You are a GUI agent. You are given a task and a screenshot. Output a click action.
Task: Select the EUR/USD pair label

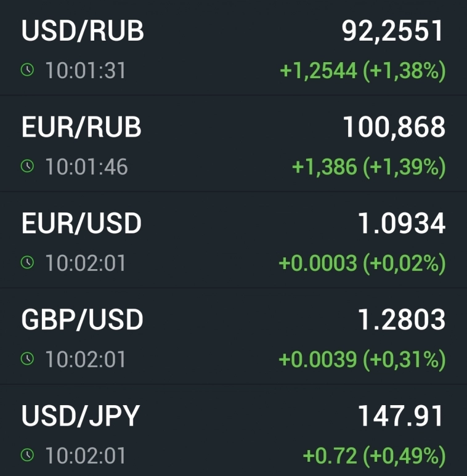pos(81,224)
